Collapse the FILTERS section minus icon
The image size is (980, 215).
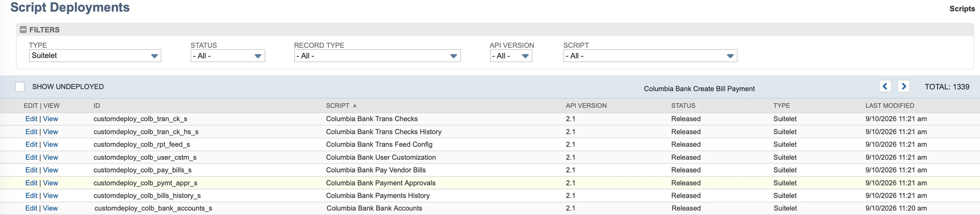[x=23, y=29]
